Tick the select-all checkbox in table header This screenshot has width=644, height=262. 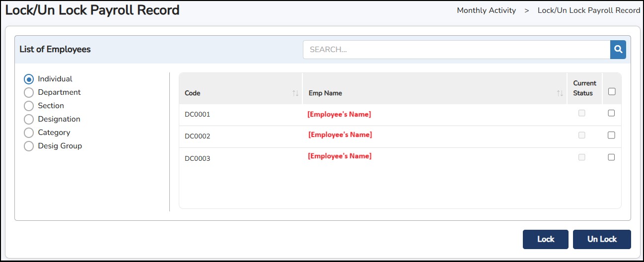pyautogui.click(x=611, y=91)
